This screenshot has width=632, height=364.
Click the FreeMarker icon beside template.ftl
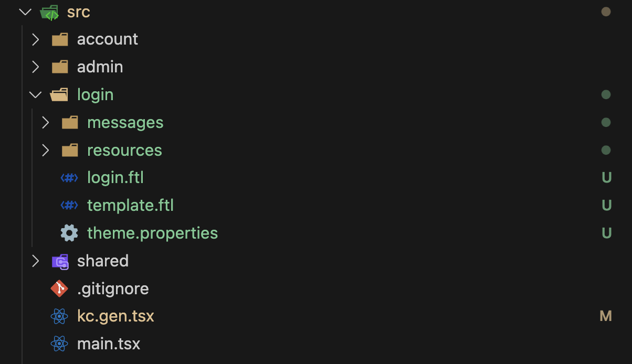tap(69, 205)
